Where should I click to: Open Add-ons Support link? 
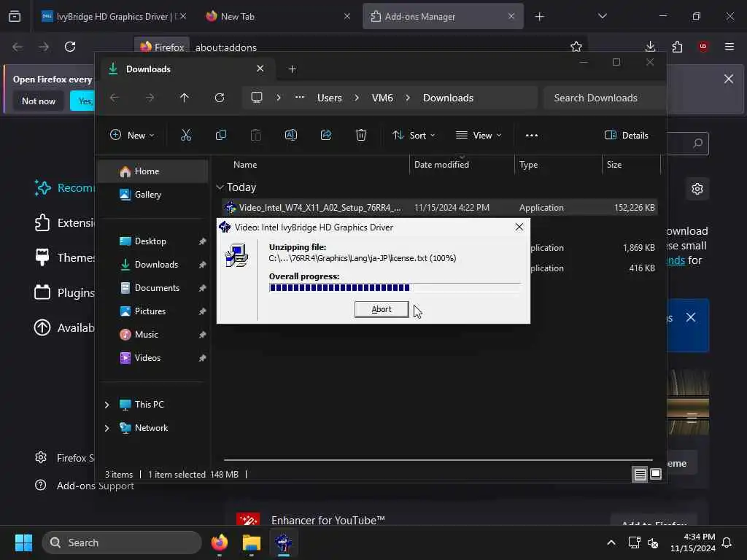tap(85, 486)
